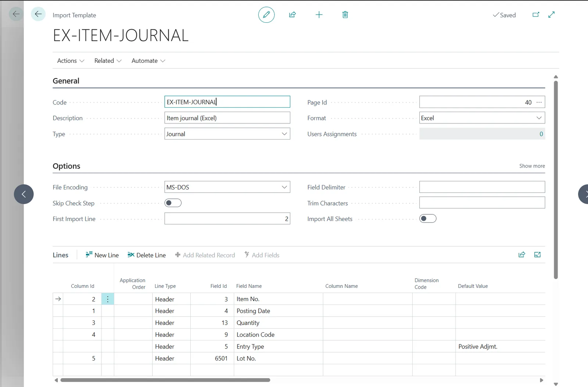Image resolution: width=588 pixels, height=387 pixels.
Task: Click the Location Code cell
Action: (278, 334)
